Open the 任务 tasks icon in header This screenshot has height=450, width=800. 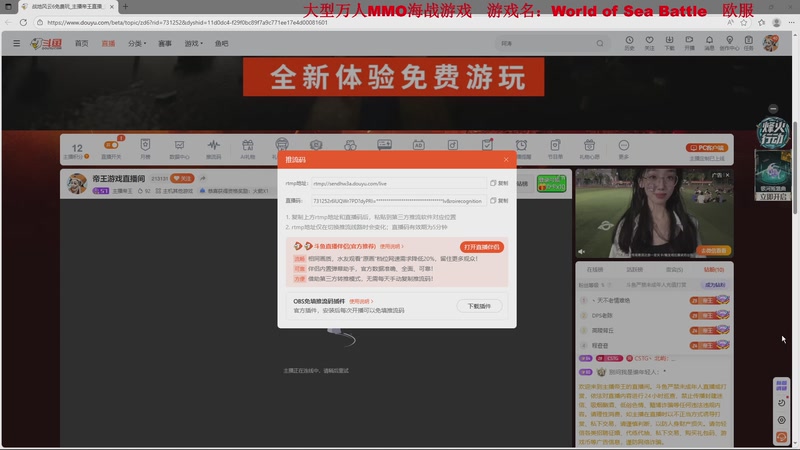pyautogui.click(x=748, y=43)
